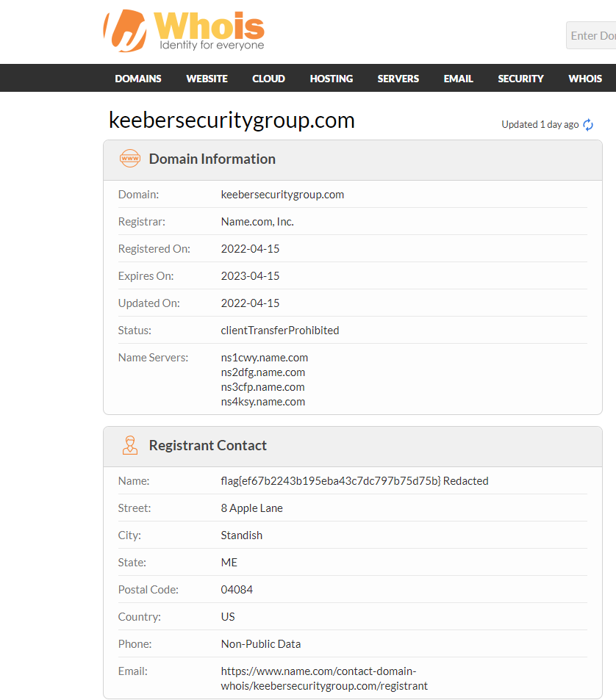
Task: Click the registrant email contact URL
Action: click(324, 679)
